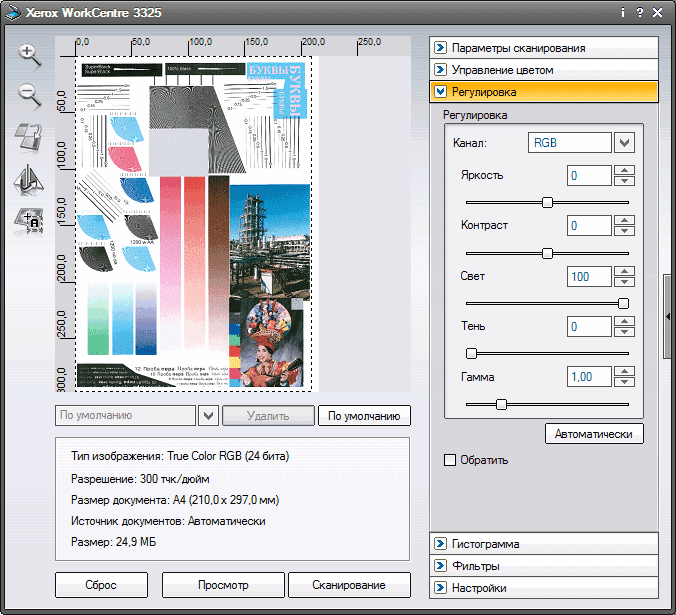Click the rotate image icon
676x615 pixels.
[30, 138]
